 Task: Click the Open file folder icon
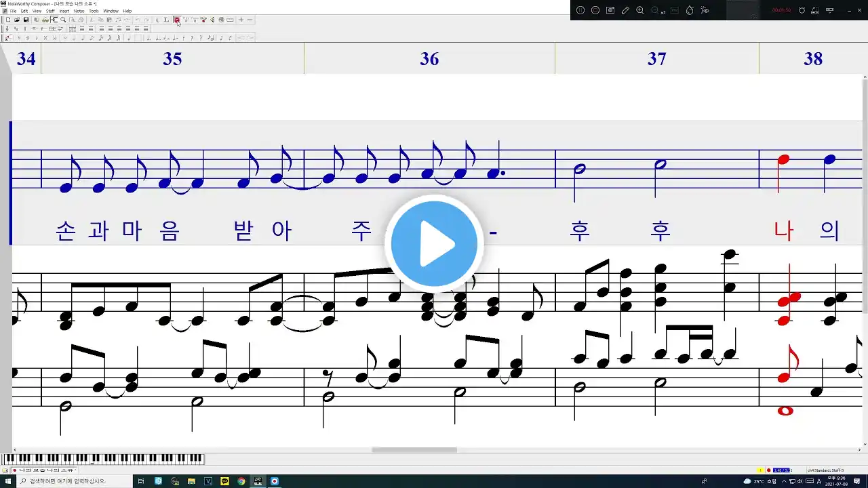point(17,20)
